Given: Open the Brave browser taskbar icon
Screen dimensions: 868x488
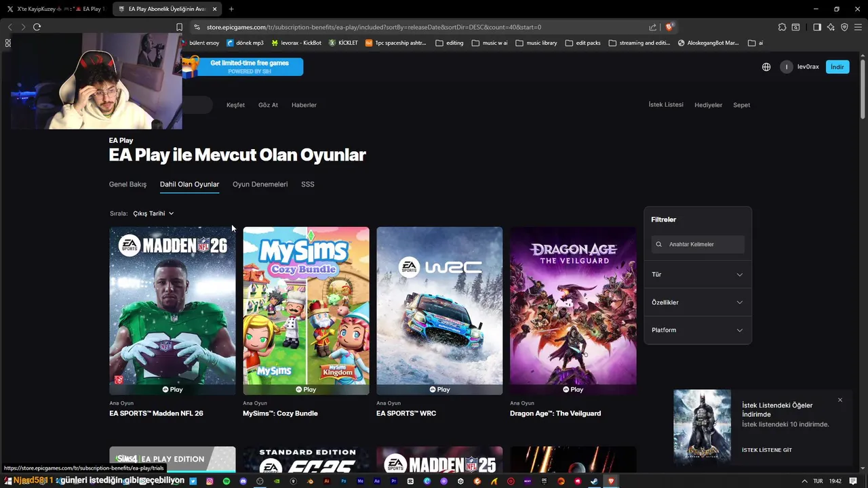Looking at the screenshot, I should (x=610, y=481).
